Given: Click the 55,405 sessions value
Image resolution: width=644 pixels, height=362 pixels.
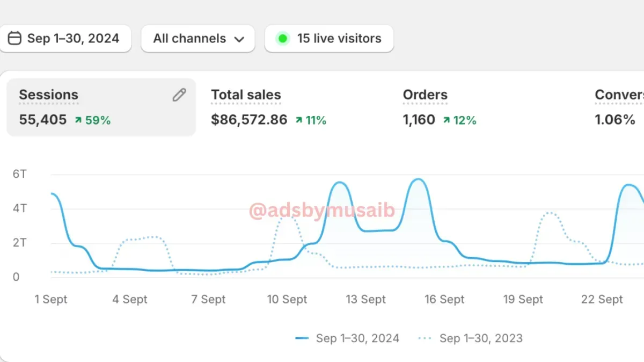Looking at the screenshot, I should [43, 120].
